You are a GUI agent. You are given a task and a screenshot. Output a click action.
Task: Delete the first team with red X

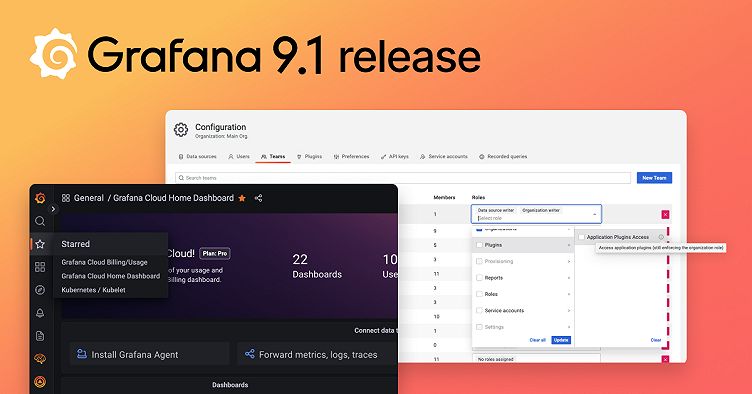point(665,215)
